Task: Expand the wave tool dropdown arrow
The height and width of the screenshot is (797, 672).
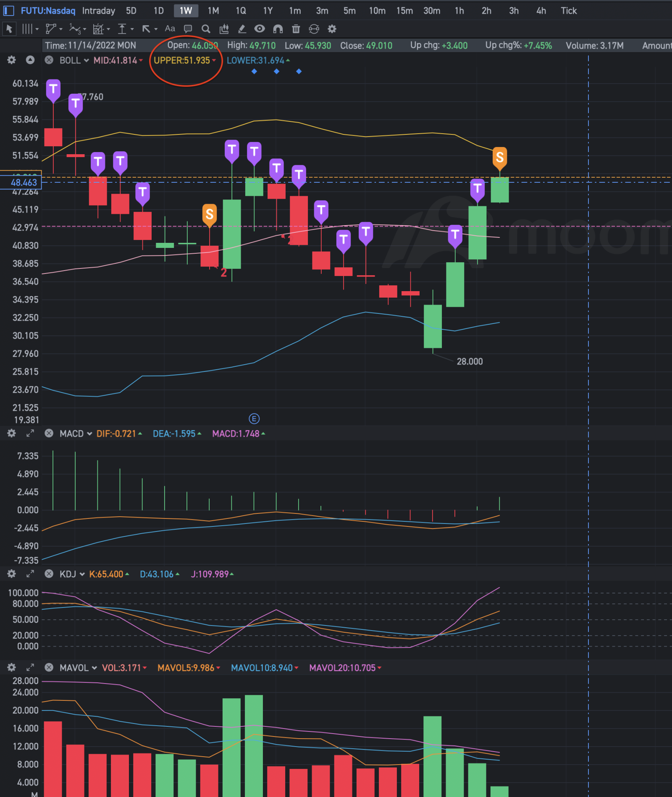Action: coord(84,29)
